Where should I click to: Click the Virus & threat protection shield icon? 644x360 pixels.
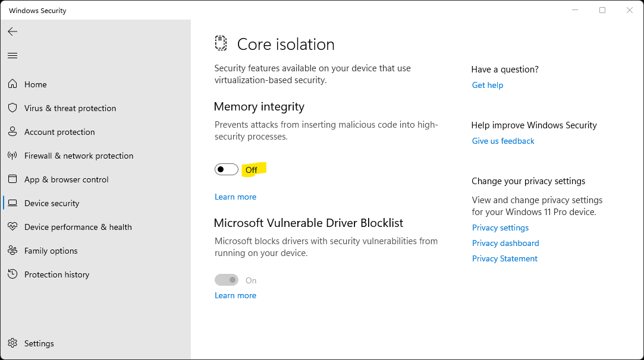tap(12, 108)
